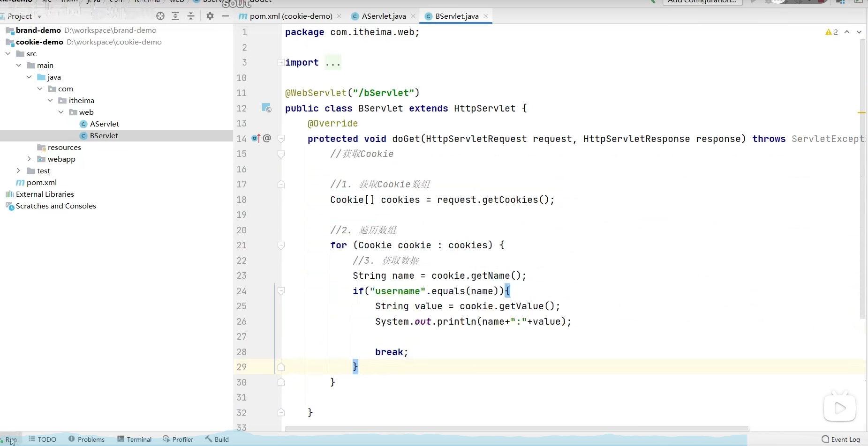Collapse the main folder

(19, 66)
